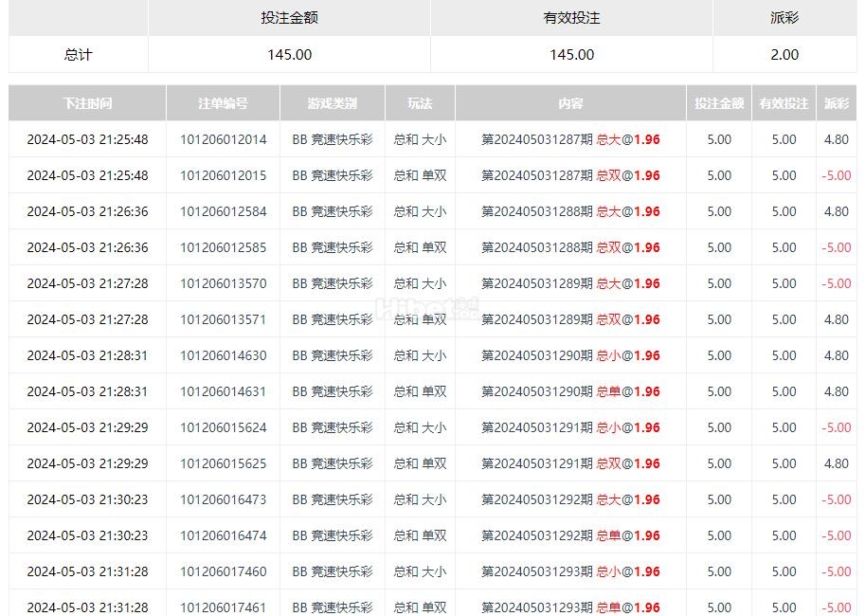Click content 第20240531290期 总小@1.96
This screenshot has height=616, width=865.
(x=570, y=355)
